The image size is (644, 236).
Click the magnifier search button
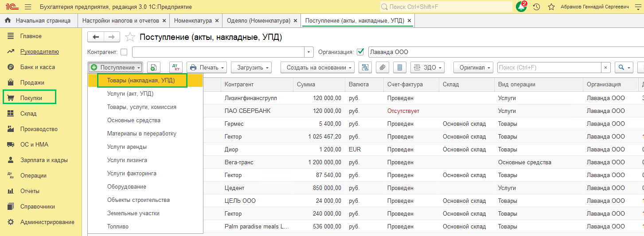pos(624,67)
